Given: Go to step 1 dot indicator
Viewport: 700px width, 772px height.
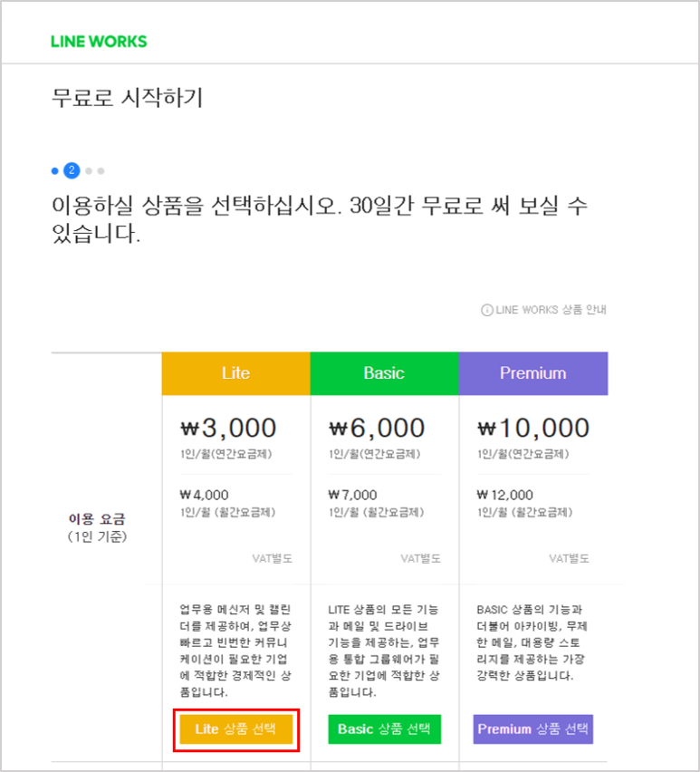Looking at the screenshot, I should coord(54,171).
